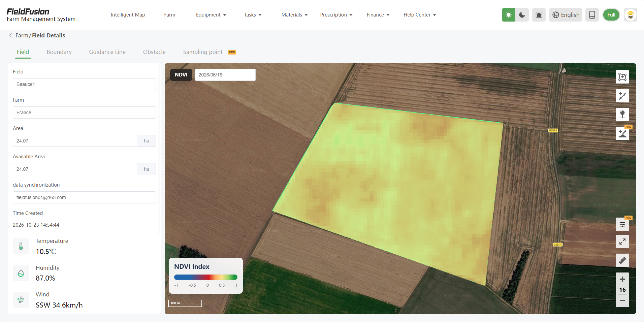Expand the Materials dropdown menu

(x=295, y=15)
